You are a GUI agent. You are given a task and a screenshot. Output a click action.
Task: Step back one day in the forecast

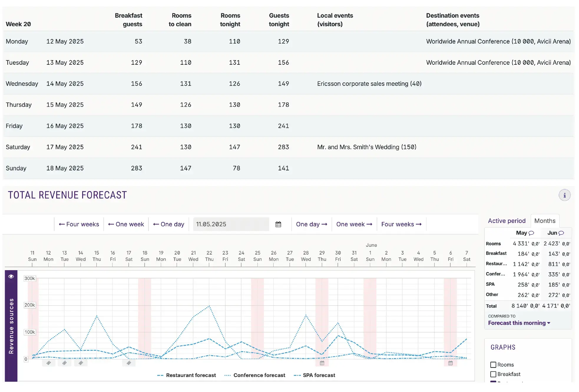click(169, 224)
